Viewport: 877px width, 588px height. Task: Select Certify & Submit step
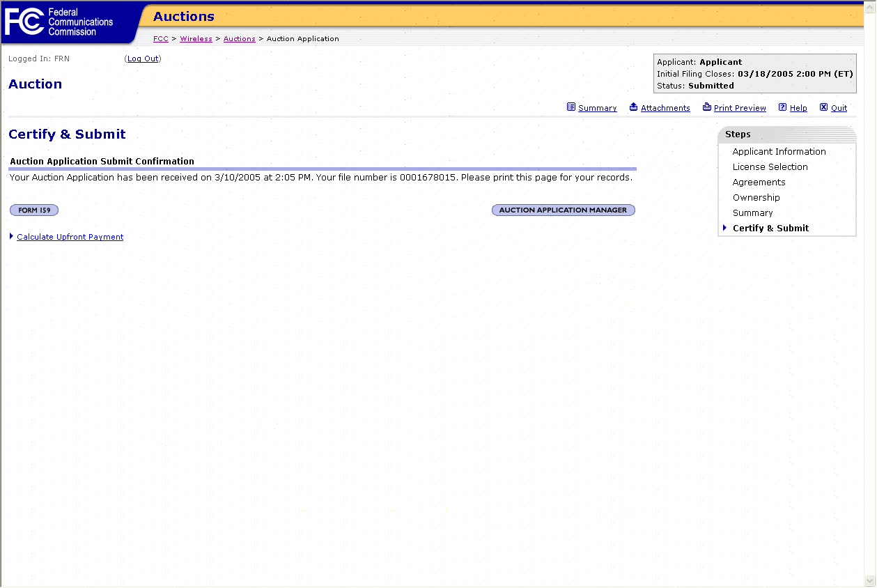pos(771,228)
